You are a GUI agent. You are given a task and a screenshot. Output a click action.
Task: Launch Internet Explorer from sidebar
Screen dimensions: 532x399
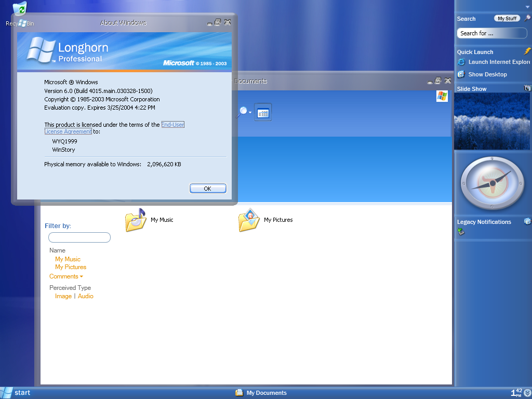tap(494, 62)
